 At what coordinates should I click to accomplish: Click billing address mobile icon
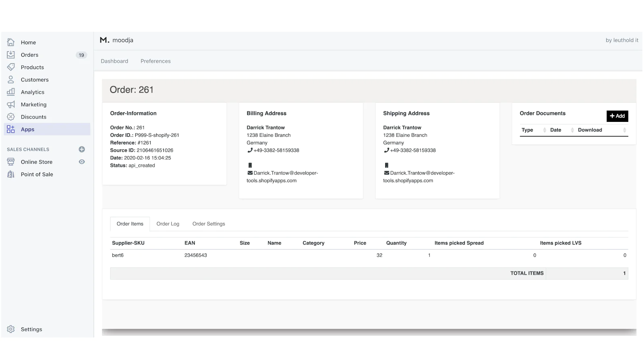250,165
